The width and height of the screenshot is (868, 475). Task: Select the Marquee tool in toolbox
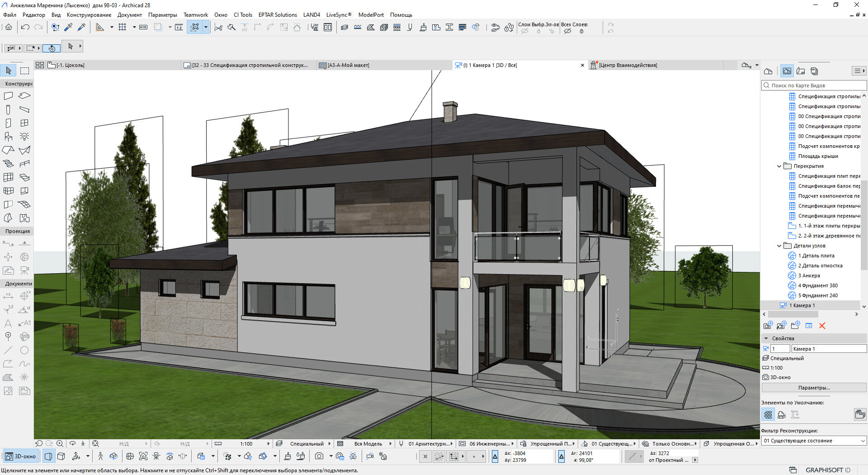tap(24, 71)
